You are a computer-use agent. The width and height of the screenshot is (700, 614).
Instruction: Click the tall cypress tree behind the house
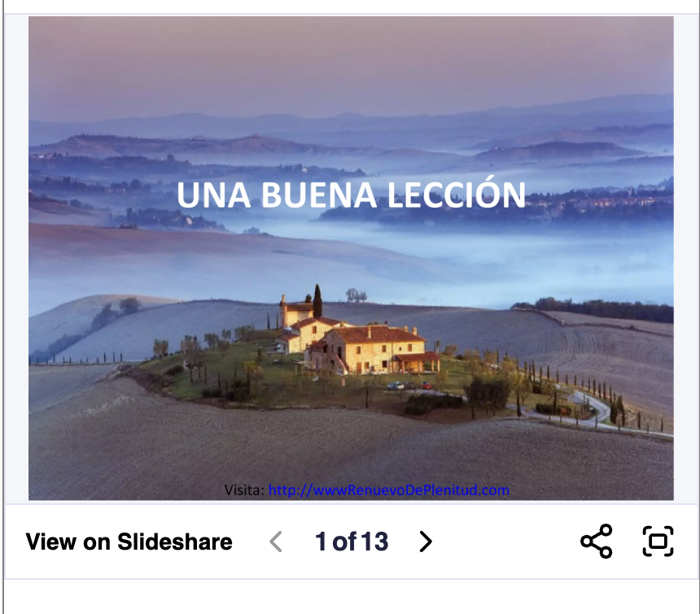pyautogui.click(x=317, y=301)
